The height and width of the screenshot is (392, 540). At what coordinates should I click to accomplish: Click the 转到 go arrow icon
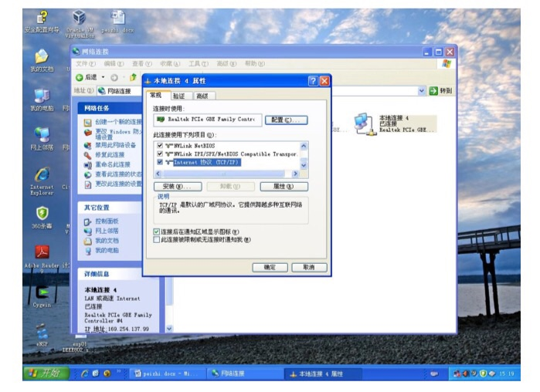click(x=433, y=91)
